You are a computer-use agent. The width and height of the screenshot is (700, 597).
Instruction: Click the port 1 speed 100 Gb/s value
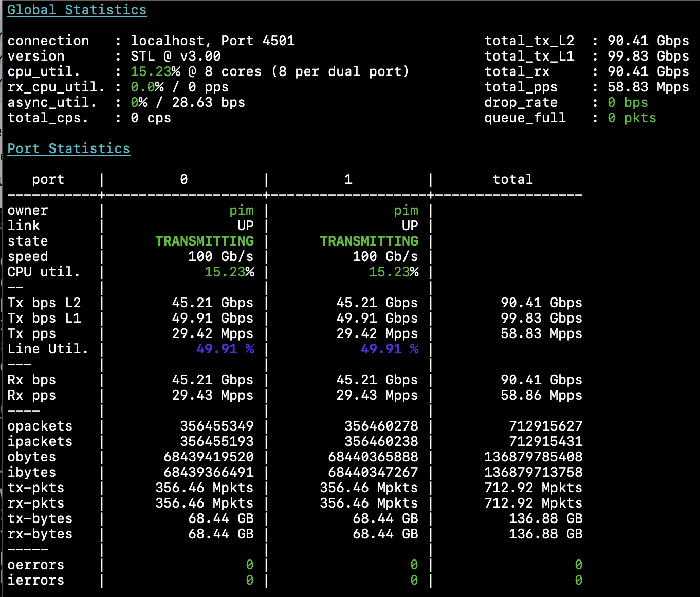(x=385, y=257)
